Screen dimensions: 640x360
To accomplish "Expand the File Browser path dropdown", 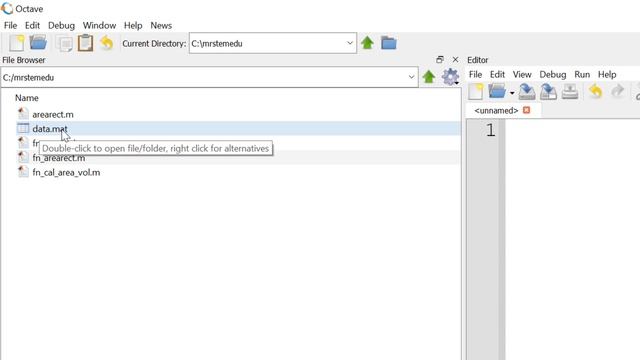I will tap(411, 77).
